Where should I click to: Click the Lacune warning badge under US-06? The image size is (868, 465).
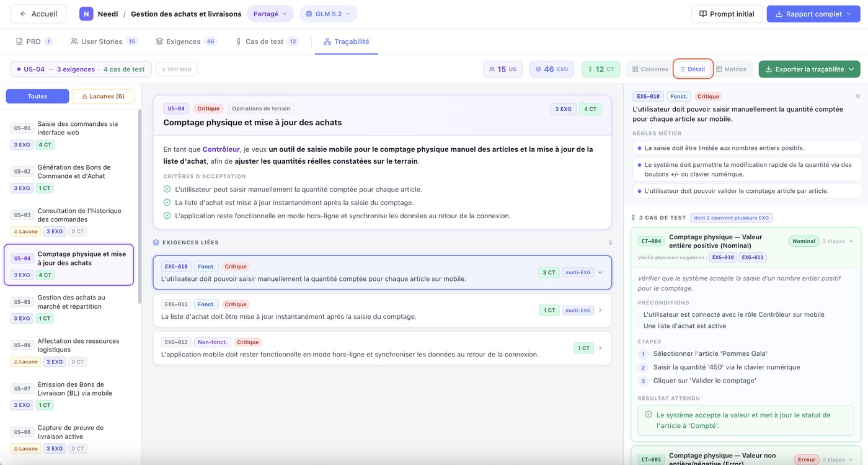point(25,362)
